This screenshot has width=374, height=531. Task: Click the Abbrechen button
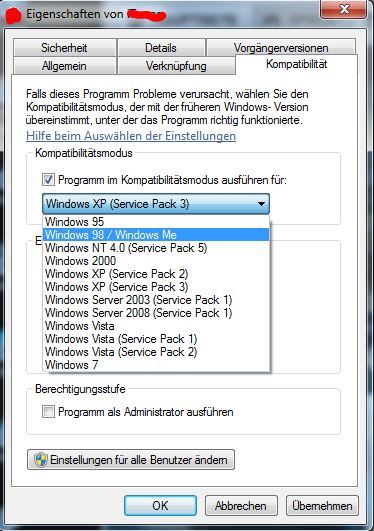pyautogui.click(x=241, y=506)
